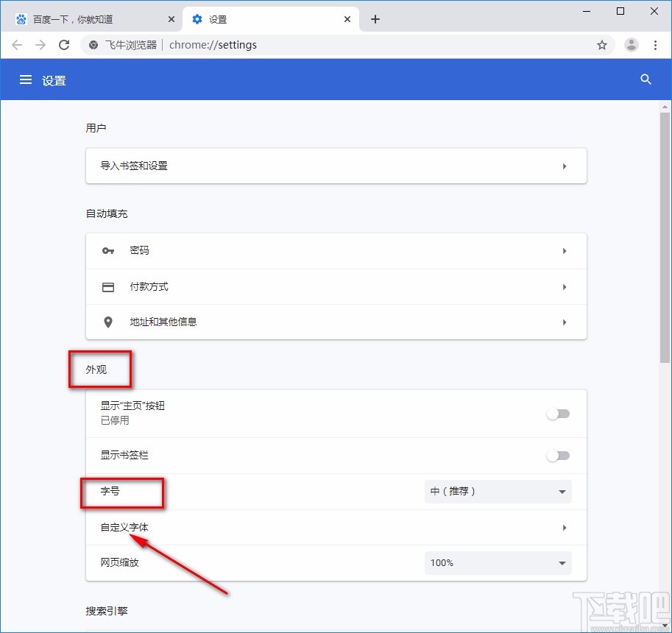672x633 pixels.
Task: Open the 网页缩放 zoom level dropdown
Action: [498, 562]
